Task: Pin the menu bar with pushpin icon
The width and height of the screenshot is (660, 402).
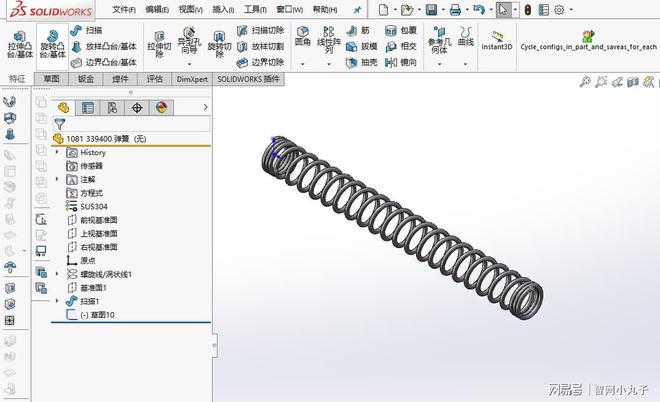Action: pyautogui.click(x=357, y=10)
